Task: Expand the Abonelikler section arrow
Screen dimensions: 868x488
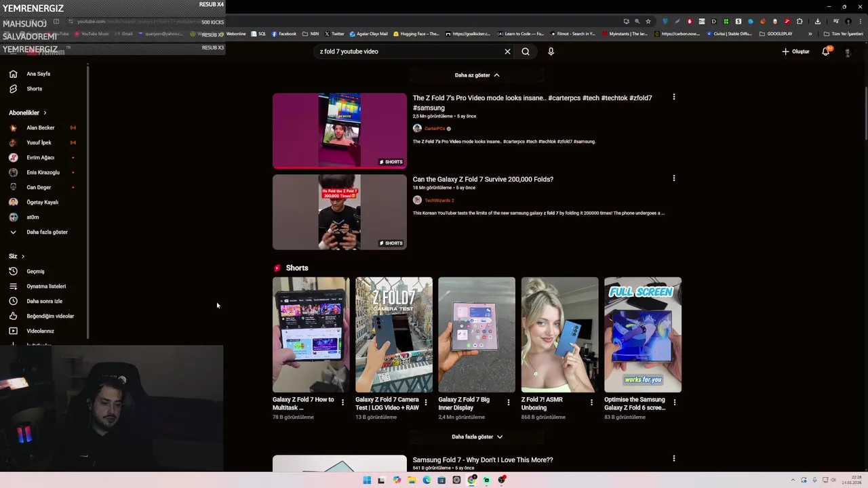Action: pos(45,113)
